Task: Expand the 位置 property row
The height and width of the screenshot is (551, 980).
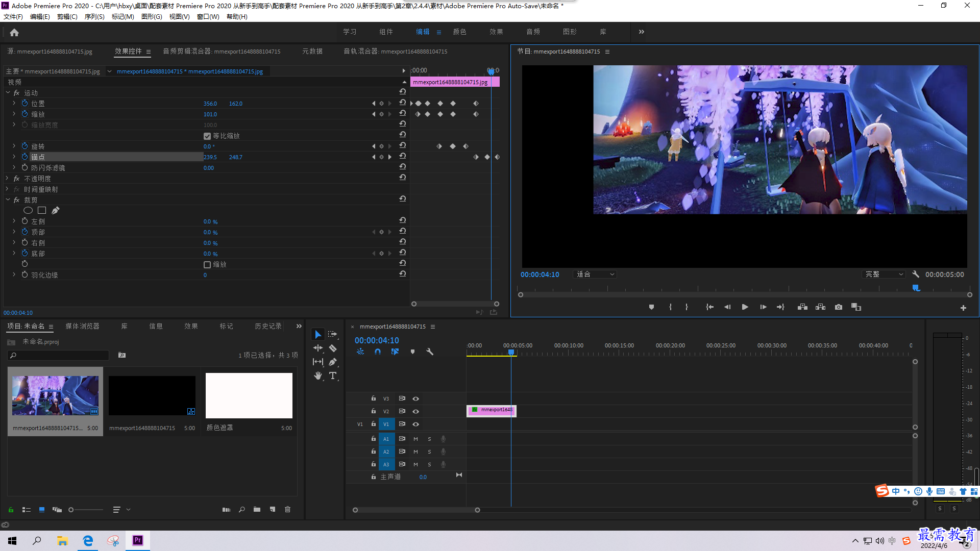Action: [14, 104]
